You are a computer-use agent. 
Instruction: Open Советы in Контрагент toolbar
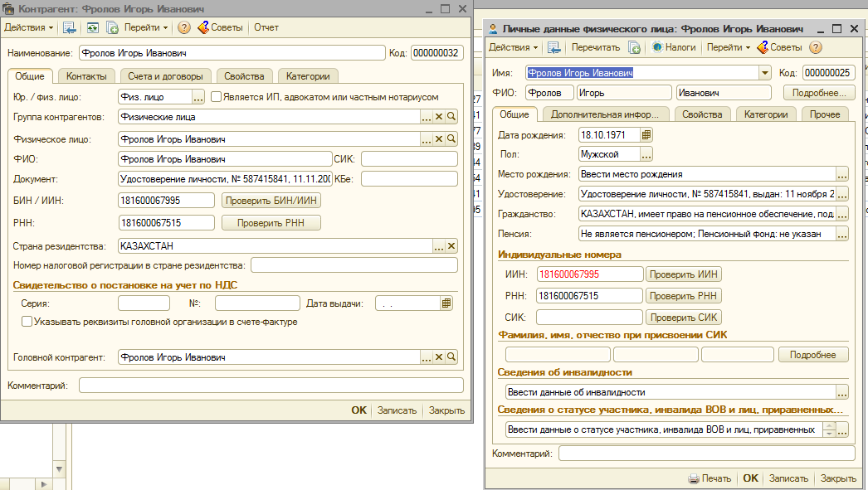[x=220, y=27]
